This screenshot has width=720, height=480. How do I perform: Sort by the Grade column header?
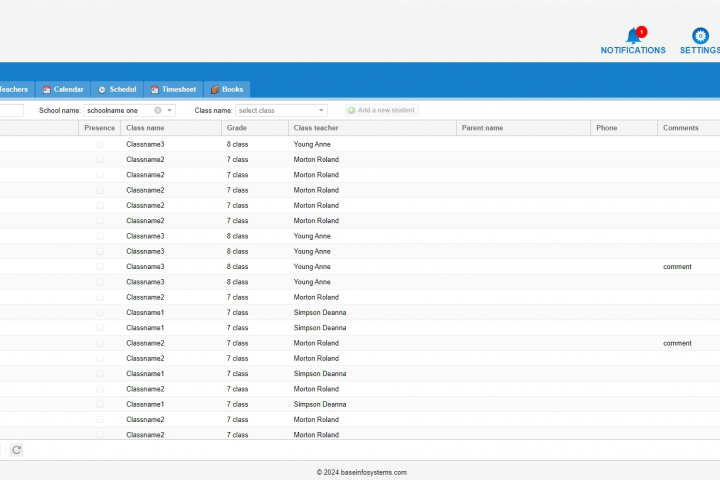click(255, 128)
